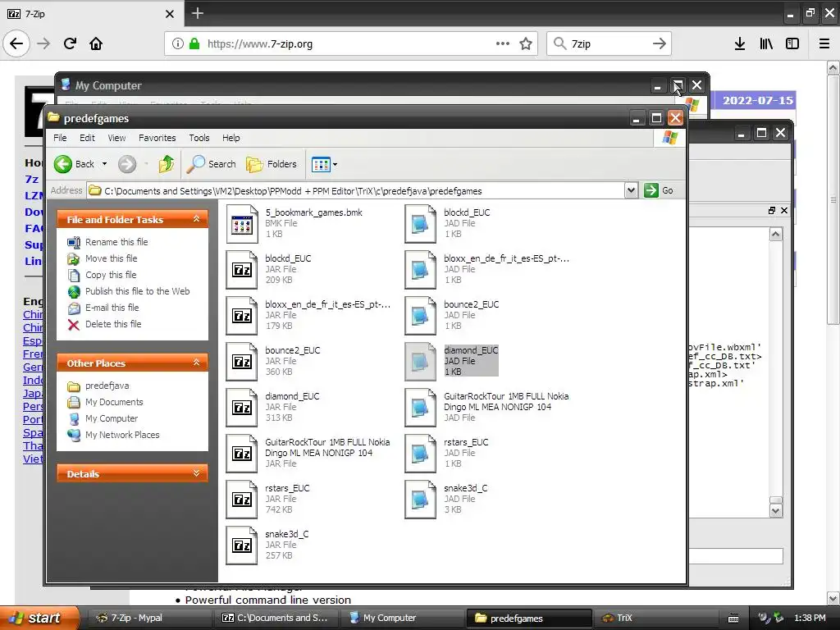
Task: Open My Network Places link
Action: click(x=122, y=435)
